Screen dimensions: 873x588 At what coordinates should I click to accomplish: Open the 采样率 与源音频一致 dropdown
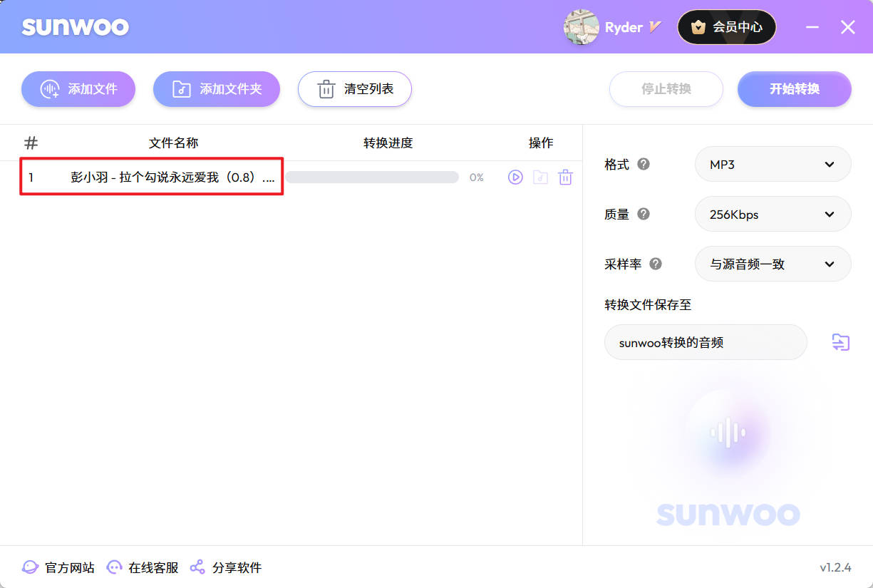[773, 264]
